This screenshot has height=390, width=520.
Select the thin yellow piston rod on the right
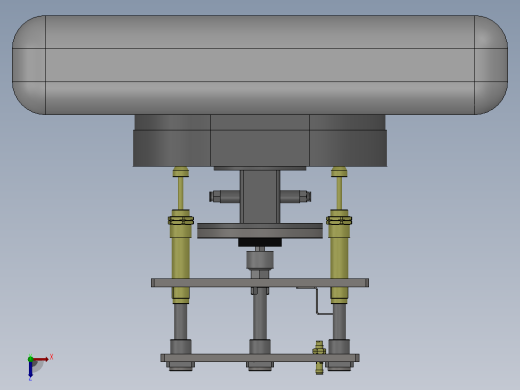(x=339, y=193)
